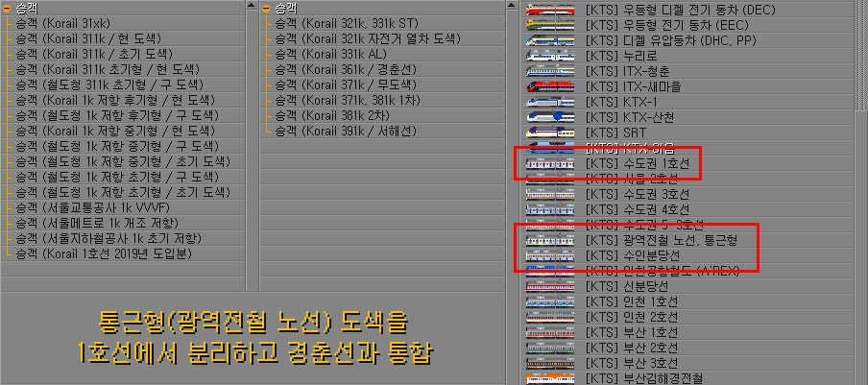The image size is (868, 385).
Task: Select 승객 (Korail 311k / 초기 도색)
Action: (93, 54)
